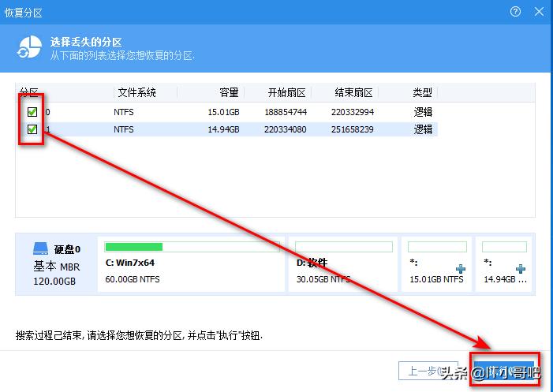This screenshot has width=553, height=392.
Task: Click NTFS in partition 1 row
Action: tap(123, 129)
